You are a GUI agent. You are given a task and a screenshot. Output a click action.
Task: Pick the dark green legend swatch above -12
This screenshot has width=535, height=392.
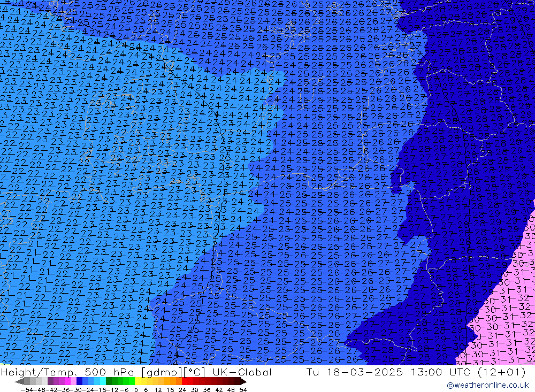(109, 381)
